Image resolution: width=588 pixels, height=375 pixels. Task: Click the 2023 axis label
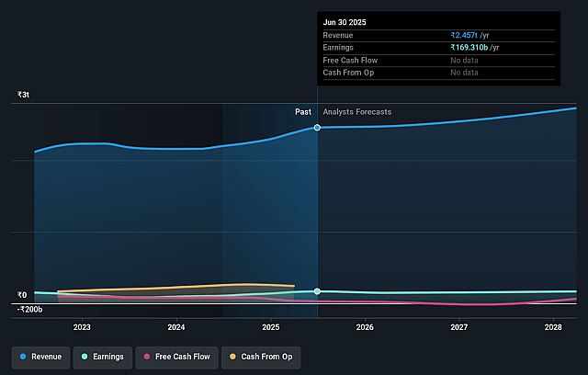tap(82, 327)
